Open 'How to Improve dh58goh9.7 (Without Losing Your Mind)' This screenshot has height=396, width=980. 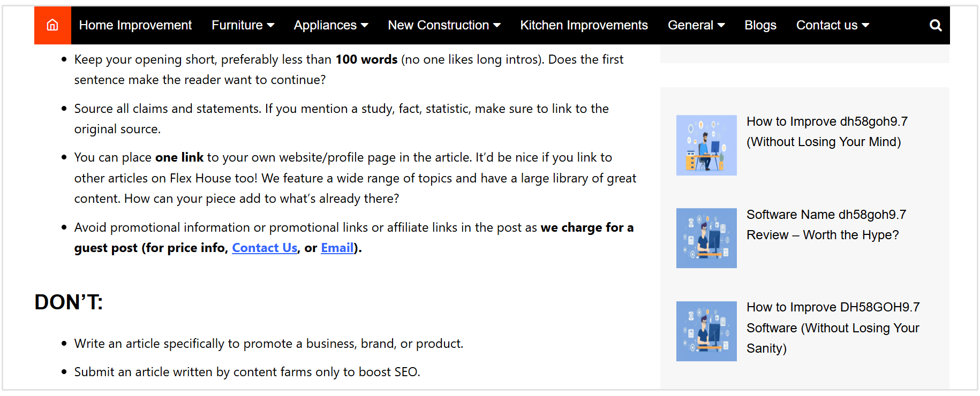pyautogui.click(x=827, y=131)
